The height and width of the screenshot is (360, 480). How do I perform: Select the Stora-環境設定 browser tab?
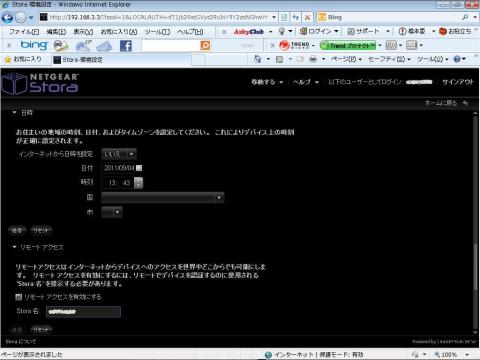[x=122, y=60]
